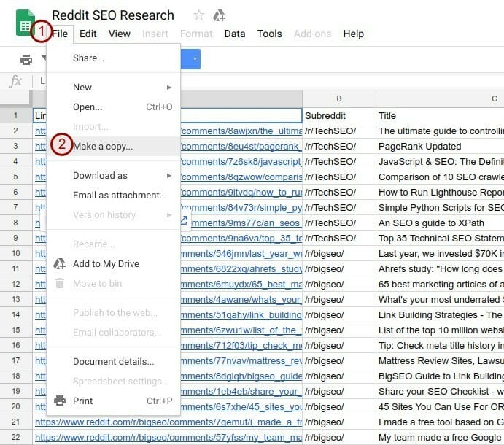
Task: Choose Share... in the File menu
Action: [88, 58]
